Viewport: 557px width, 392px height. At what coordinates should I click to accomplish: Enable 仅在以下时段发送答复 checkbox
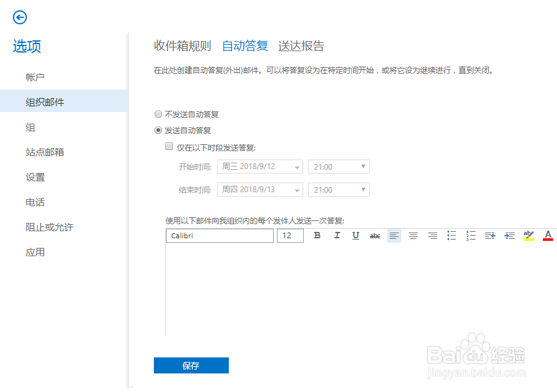(169, 146)
